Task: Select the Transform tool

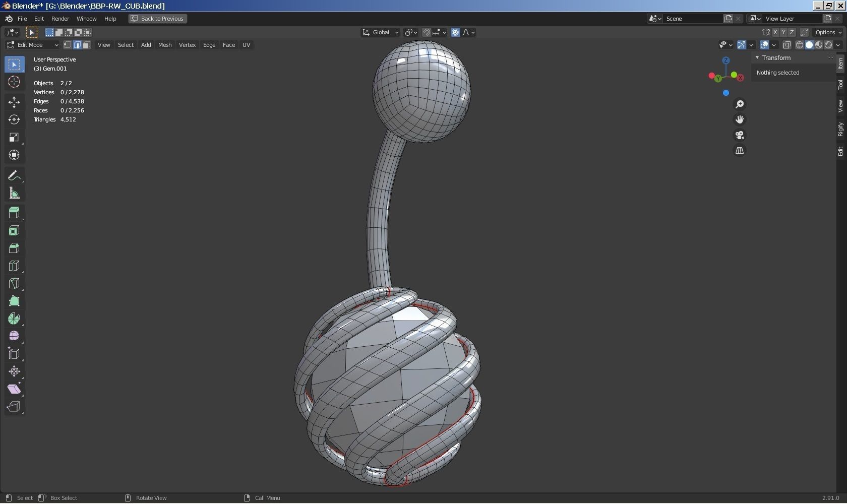Action: coord(14,155)
